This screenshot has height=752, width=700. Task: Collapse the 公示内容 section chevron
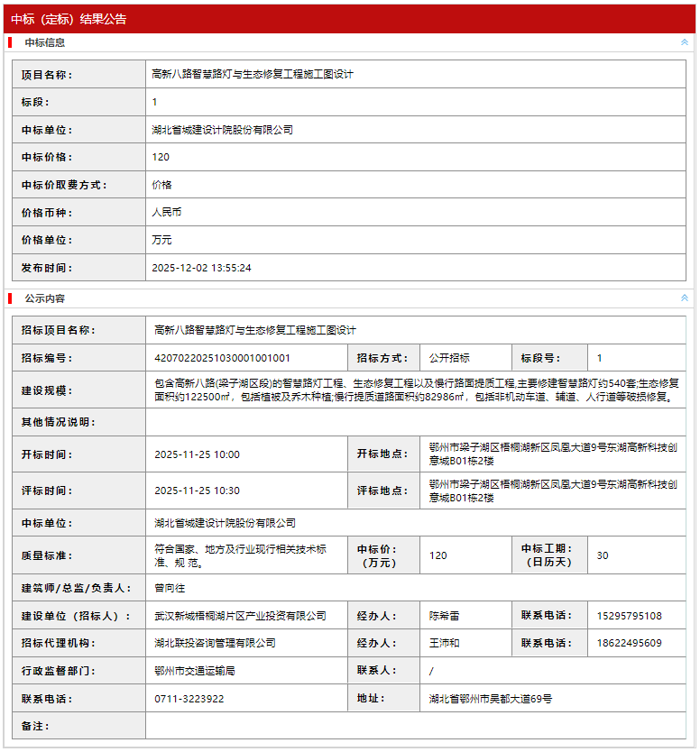[x=684, y=298]
